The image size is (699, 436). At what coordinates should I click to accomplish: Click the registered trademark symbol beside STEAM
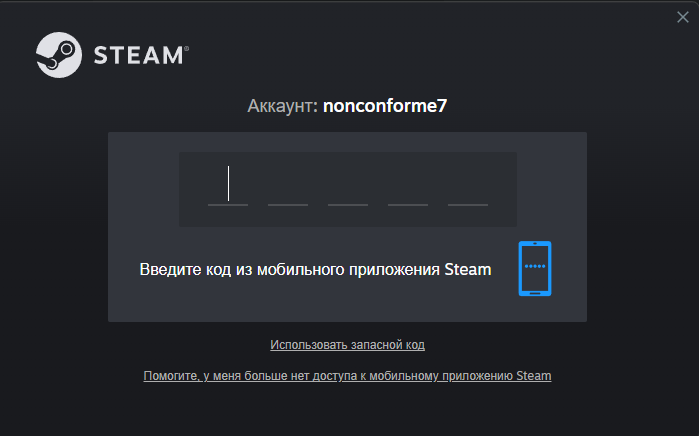click(x=186, y=47)
